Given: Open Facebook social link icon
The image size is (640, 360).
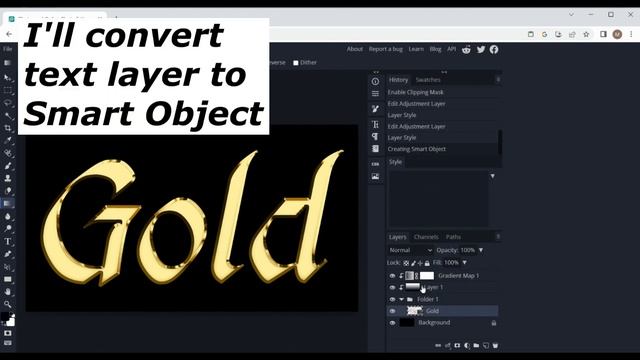Looking at the screenshot, I should [494, 49].
